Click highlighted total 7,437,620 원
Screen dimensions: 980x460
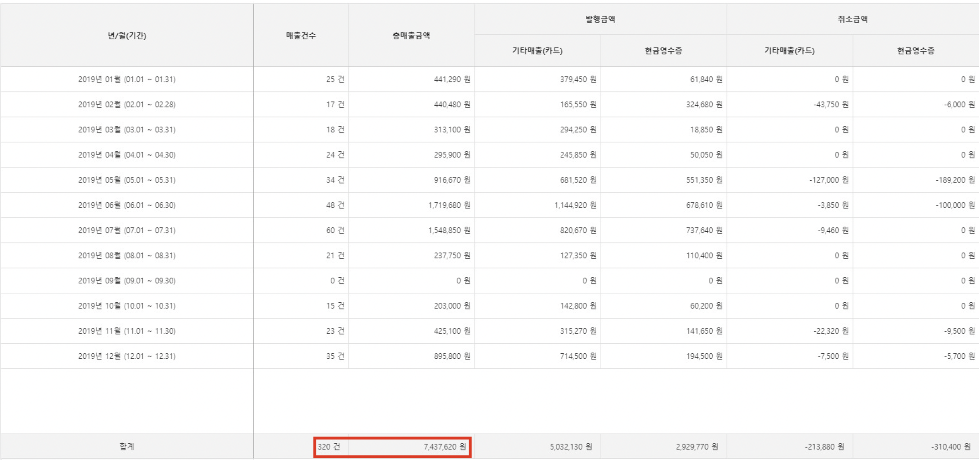444,447
